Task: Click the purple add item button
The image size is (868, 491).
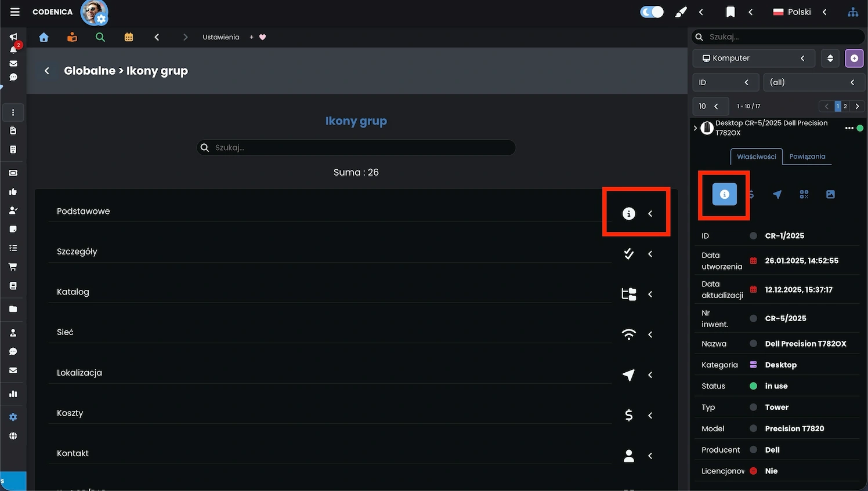Action: coord(853,58)
